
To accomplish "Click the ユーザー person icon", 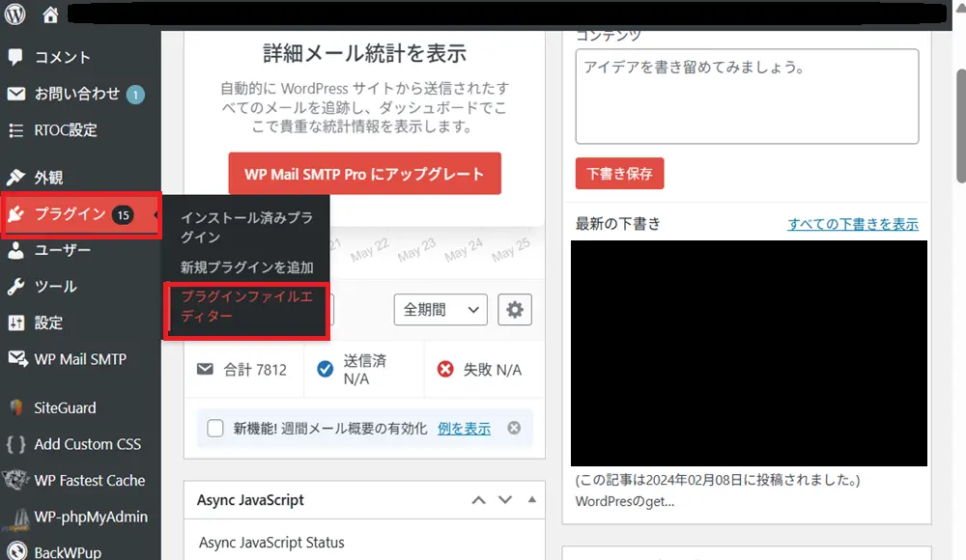I will 16,250.
